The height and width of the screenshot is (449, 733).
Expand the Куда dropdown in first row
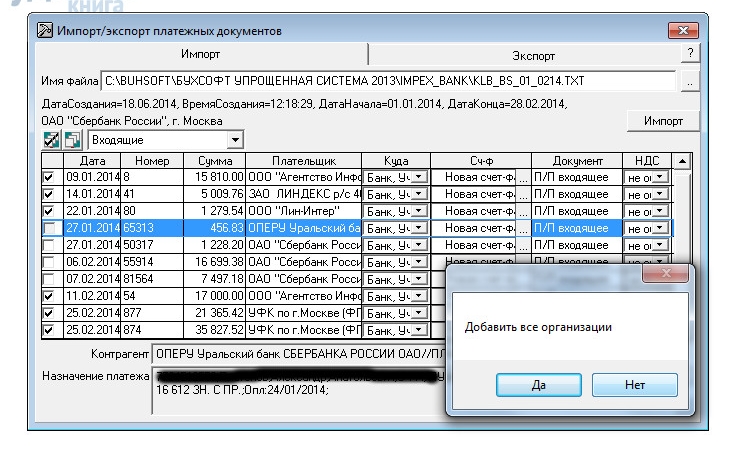point(420,177)
